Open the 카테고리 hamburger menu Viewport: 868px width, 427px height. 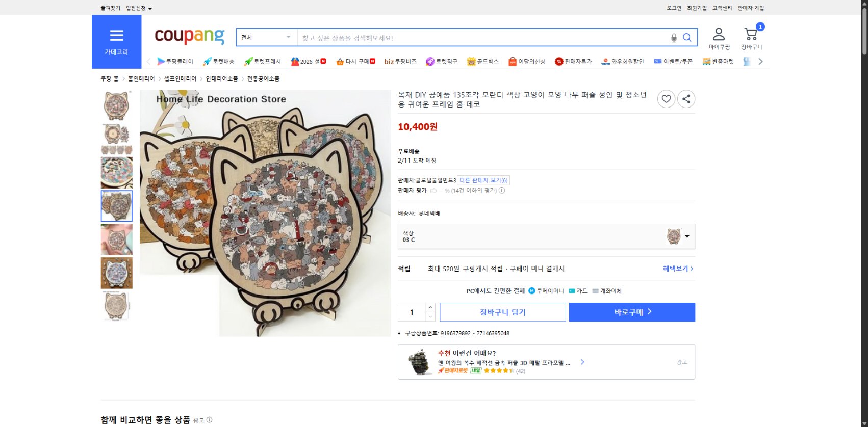point(117,36)
